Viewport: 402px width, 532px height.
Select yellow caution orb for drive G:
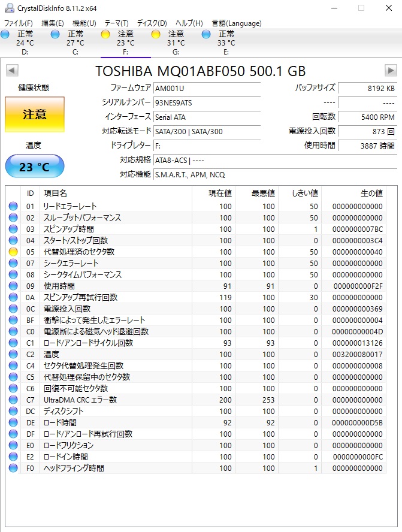click(156, 35)
